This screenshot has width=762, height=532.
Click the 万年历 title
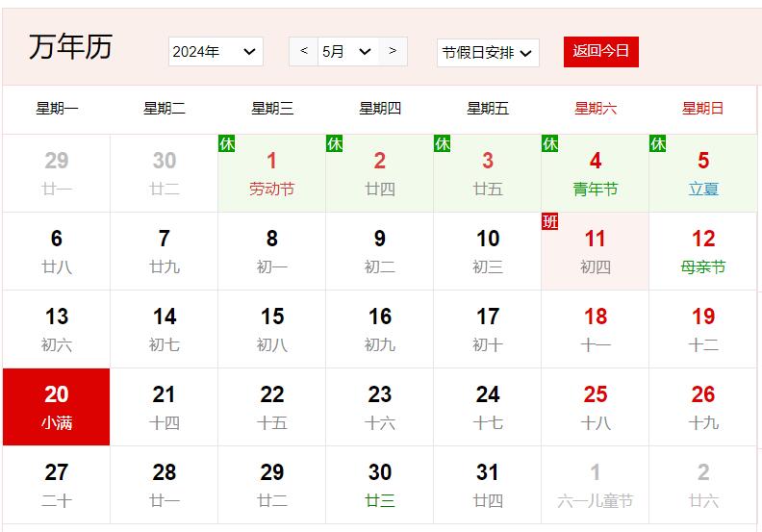coord(70,47)
